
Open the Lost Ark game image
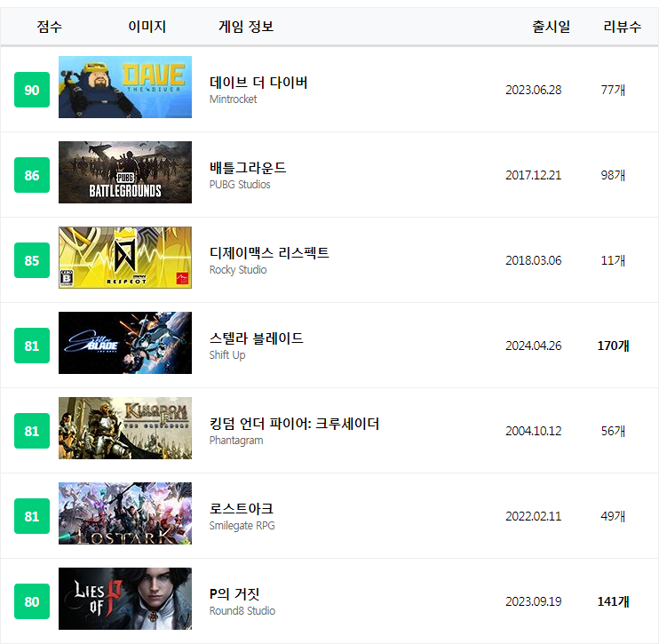125,513
